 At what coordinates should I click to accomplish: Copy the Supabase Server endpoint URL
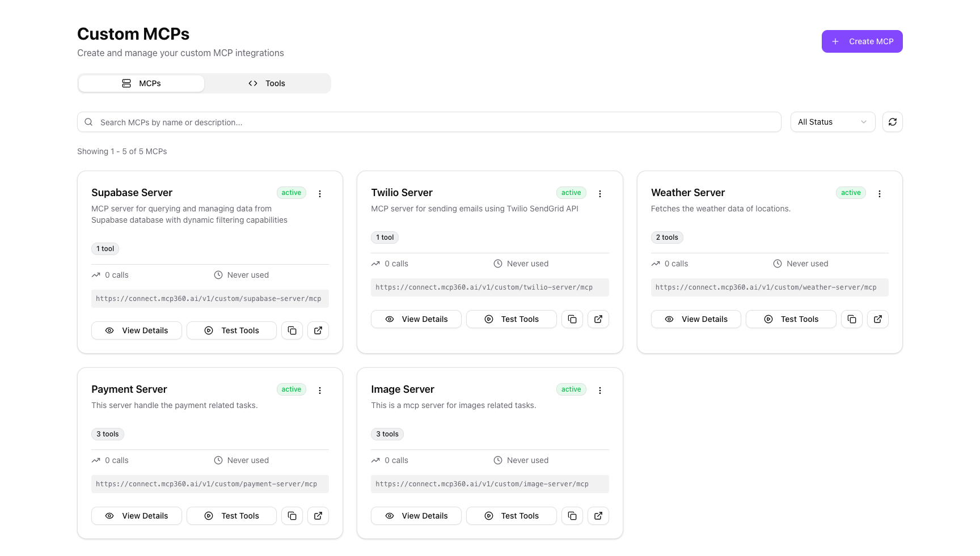point(292,330)
